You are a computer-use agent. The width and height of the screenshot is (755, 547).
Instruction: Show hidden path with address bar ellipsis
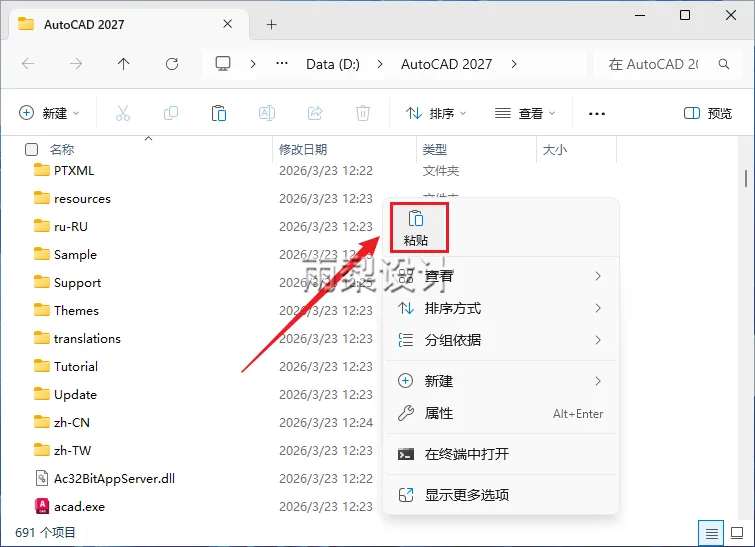point(282,64)
